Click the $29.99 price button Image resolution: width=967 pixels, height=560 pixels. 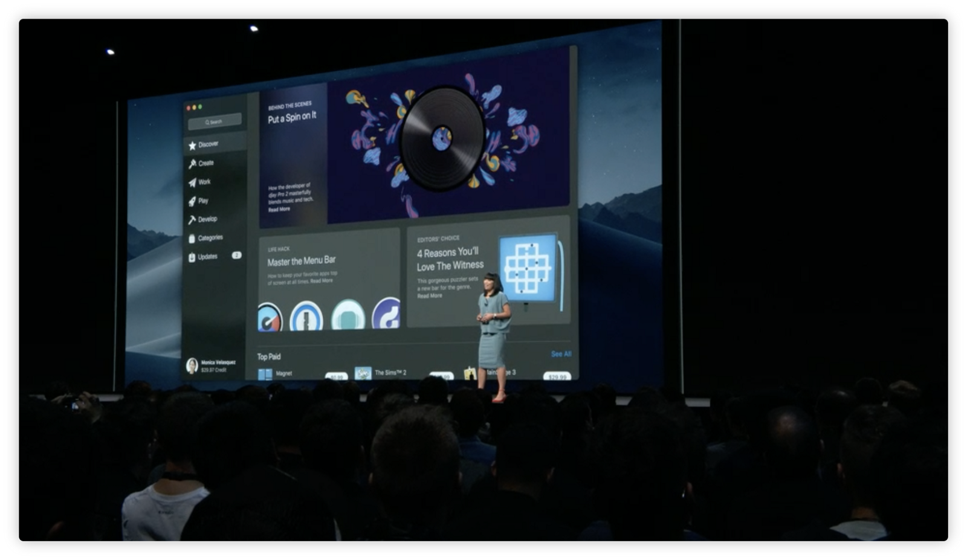point(556,376)
